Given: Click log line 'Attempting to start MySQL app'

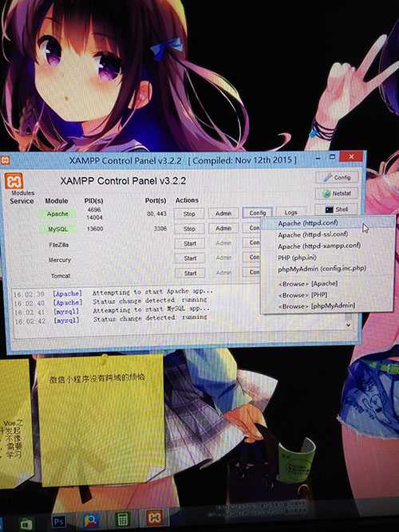Looking at the screenshot, I should pyautogui.click(x=151, y=309).
